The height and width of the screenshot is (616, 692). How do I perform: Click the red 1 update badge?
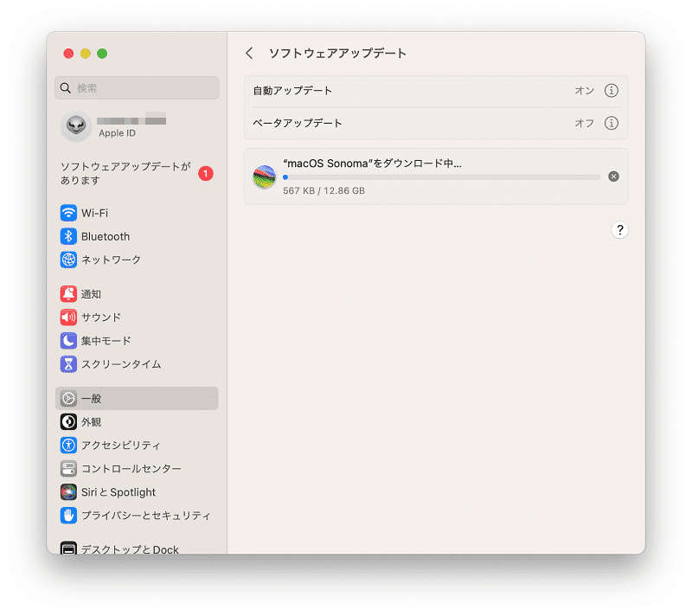(x=206, y=173)
